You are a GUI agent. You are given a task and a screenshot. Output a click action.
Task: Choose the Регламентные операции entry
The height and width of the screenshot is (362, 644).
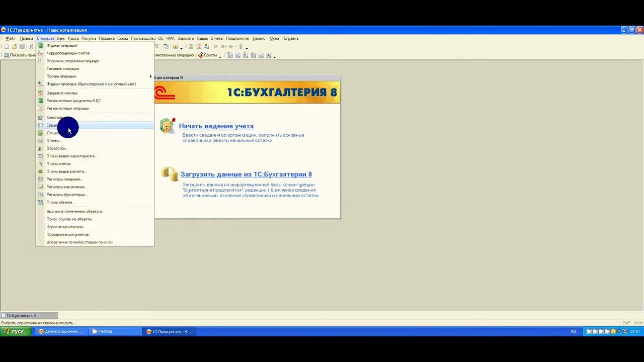95,109
